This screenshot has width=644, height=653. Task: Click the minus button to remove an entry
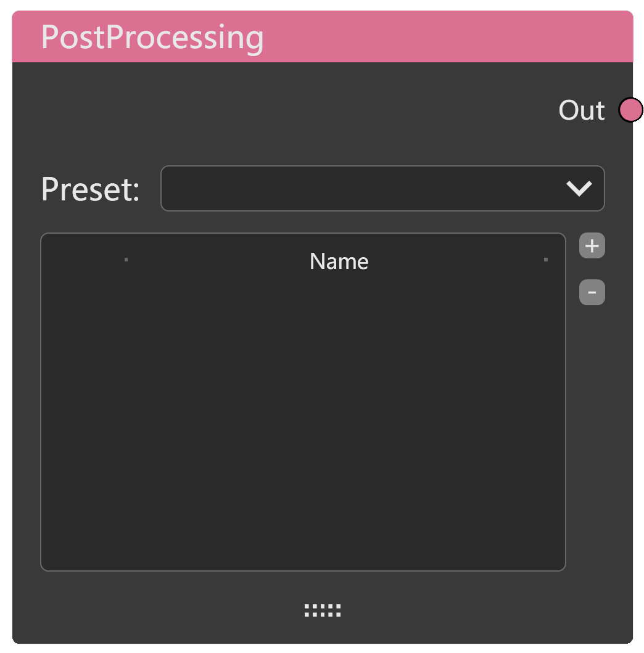pyautogui.click(x=592, y=292)
